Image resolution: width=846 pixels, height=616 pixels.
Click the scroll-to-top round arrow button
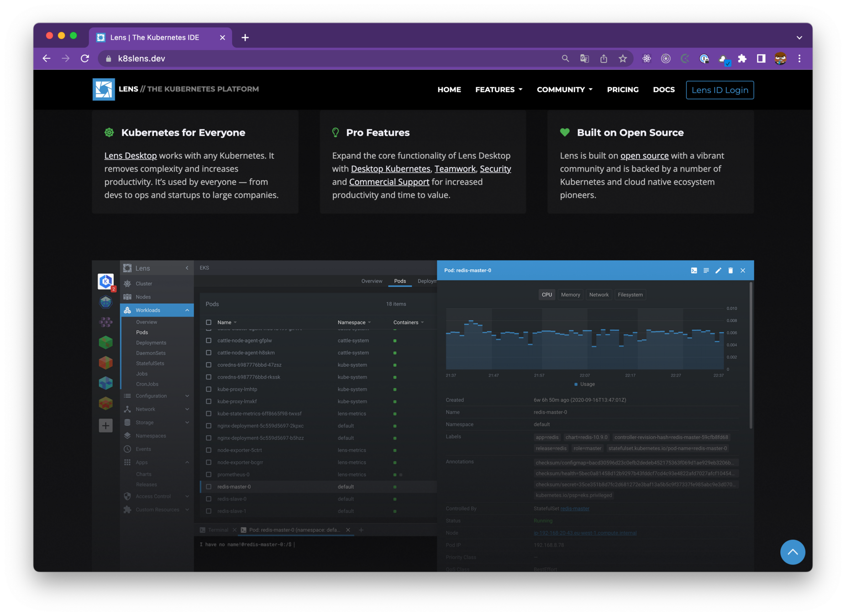pyautogui.click(x=793, y=552)
